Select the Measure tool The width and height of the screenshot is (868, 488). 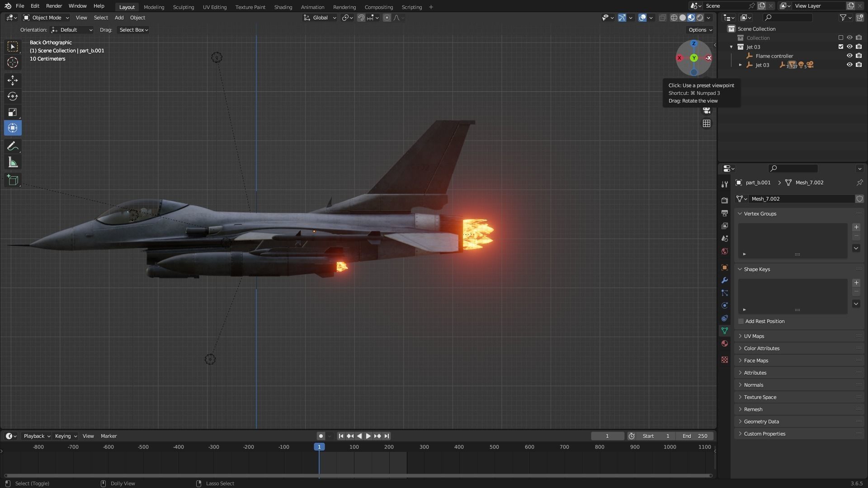click(13, 162)
